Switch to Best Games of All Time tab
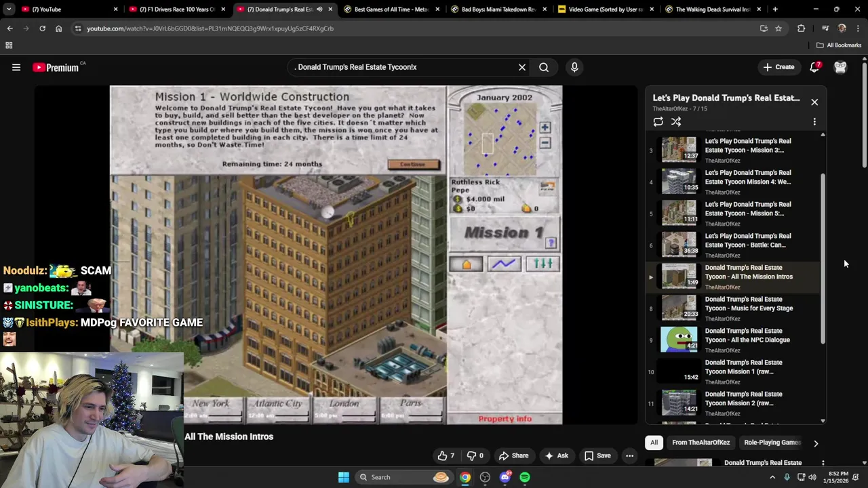Screen dimensions: 868x488 (x=391, y=9)
